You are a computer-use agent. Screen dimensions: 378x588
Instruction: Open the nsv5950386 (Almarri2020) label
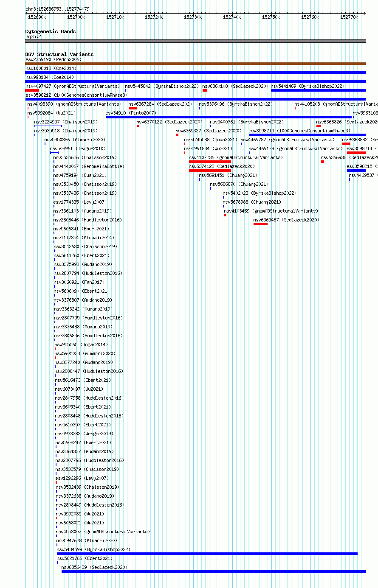tap(75, 140)
